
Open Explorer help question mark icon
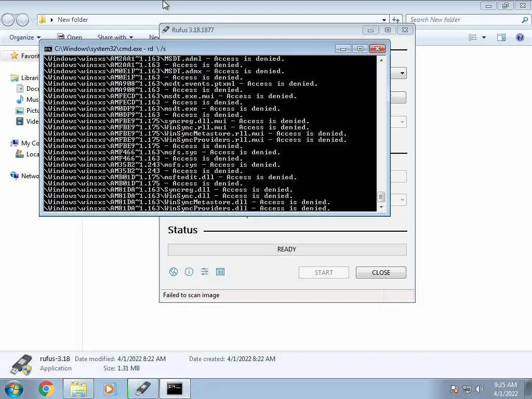520,37
